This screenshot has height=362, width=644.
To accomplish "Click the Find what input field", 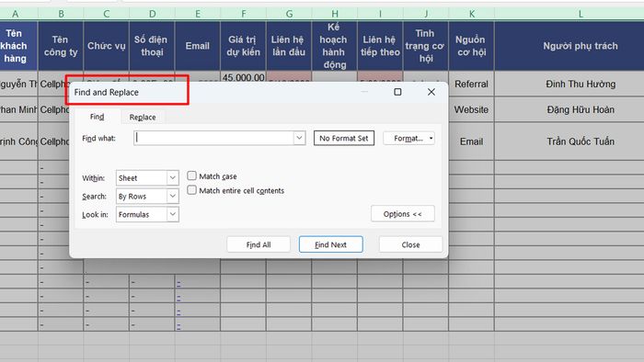I will coord(214,138).
